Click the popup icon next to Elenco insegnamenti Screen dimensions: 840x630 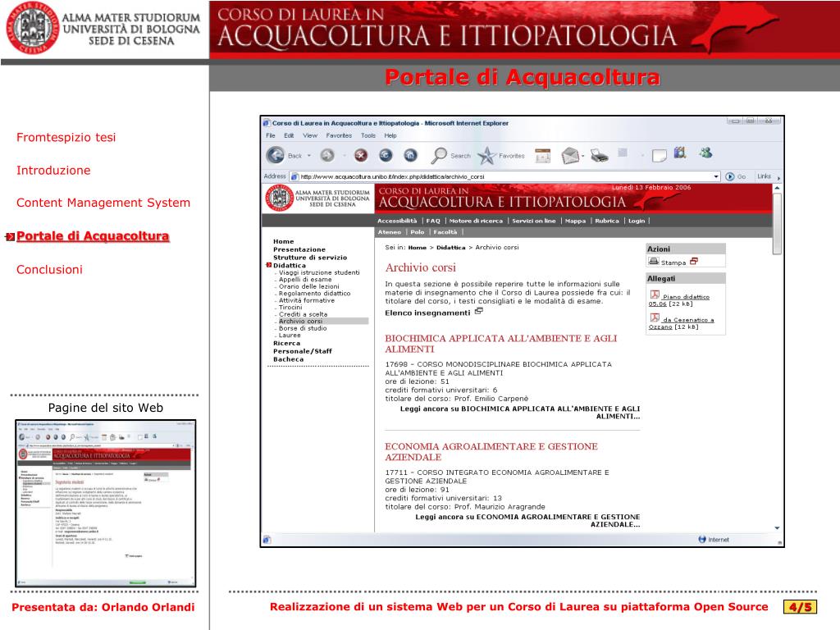coord(479,311)
